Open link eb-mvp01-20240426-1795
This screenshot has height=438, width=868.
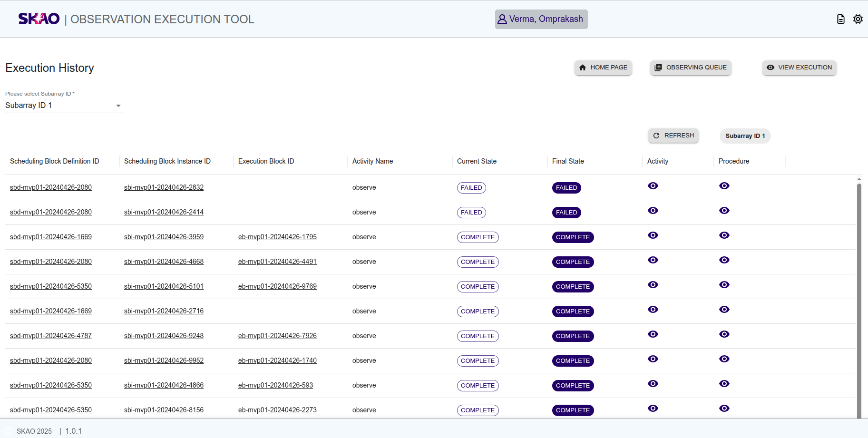click(277, 237)
